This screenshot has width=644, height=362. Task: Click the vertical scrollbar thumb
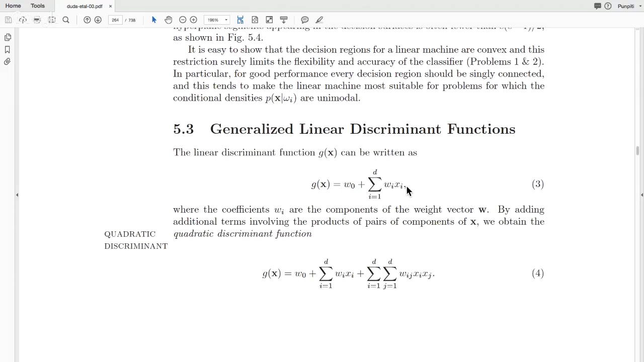click(x=637, y=151)
